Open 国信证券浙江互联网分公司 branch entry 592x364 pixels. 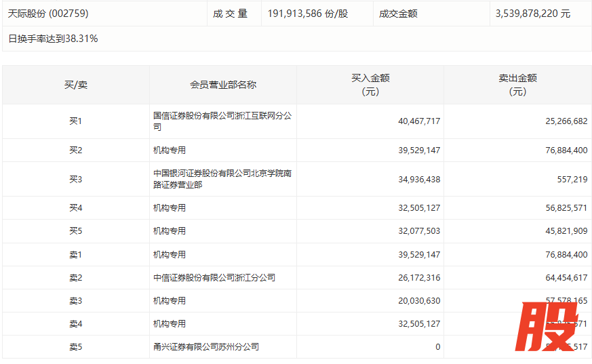[222, 121]
